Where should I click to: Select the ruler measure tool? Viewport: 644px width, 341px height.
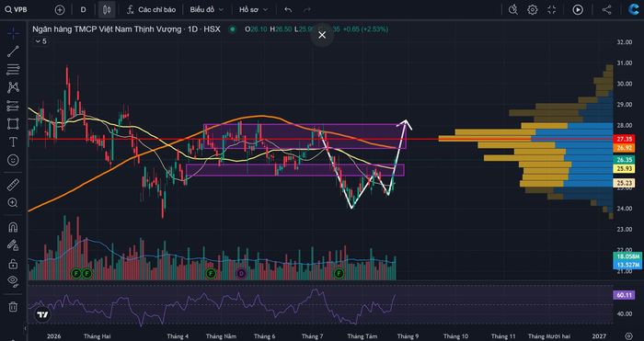[13, 185]
